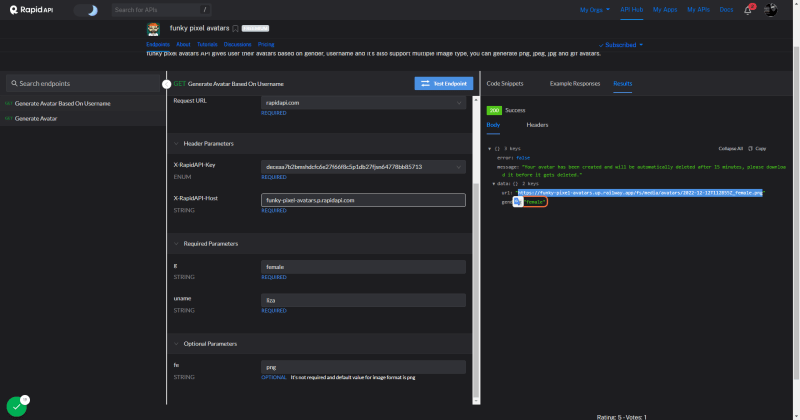Open the Request URL rapidapi.com dropdown

pos(363,103)
